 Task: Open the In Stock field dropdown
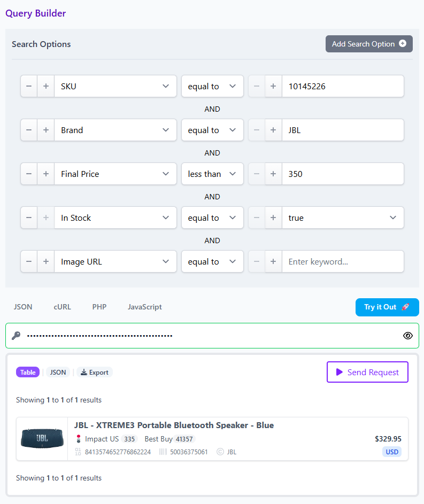[115, 218]
